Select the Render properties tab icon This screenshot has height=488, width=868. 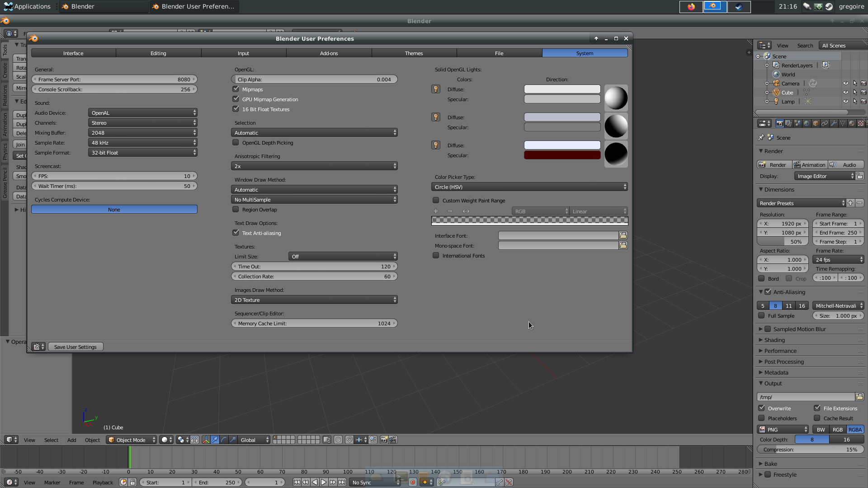779,123
